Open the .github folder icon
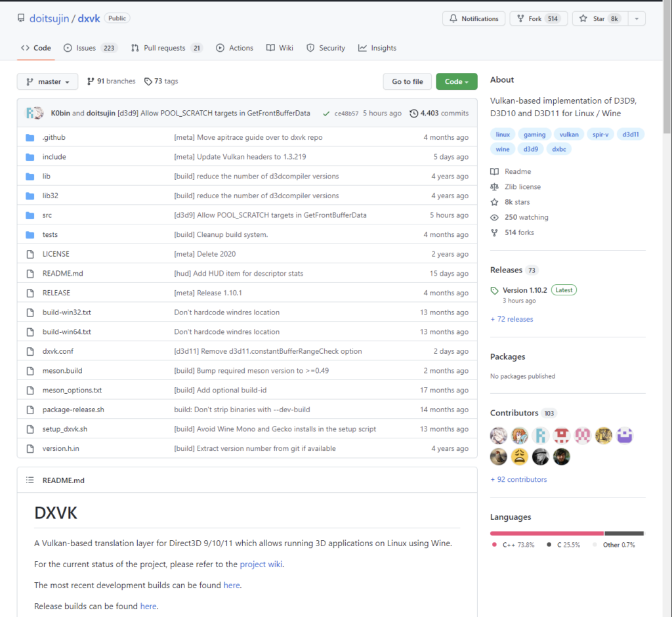This screenshot has height=617, width=672. [30, 138]
